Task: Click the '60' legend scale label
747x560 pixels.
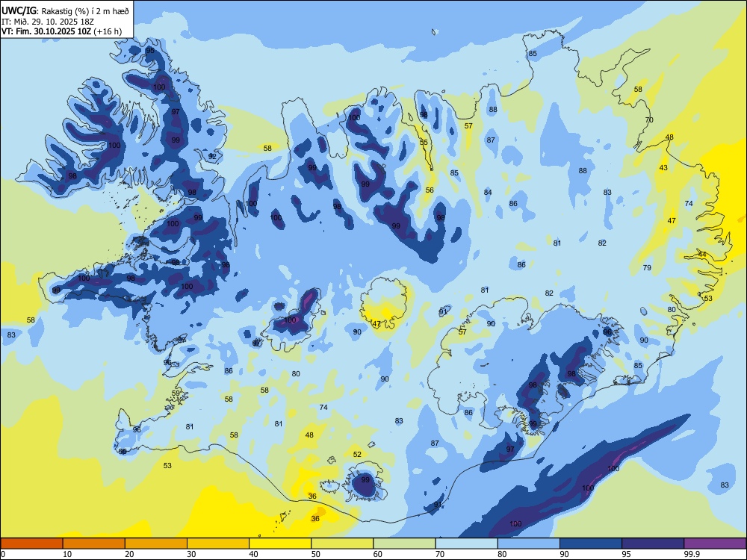Action: point(378,554)
